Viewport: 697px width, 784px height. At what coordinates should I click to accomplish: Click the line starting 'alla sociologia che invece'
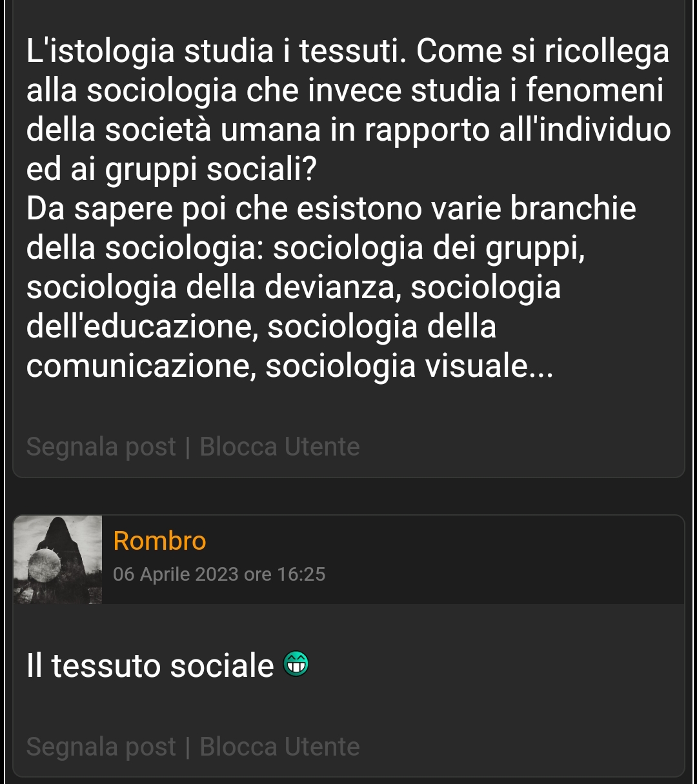click(x=345, y=91)
